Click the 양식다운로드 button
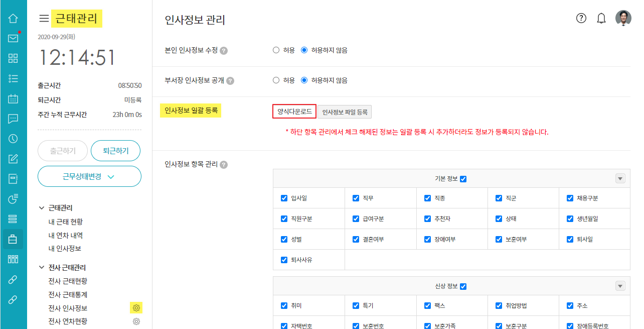The height and width of the screenshot is (329, 644). pos(294,112)
